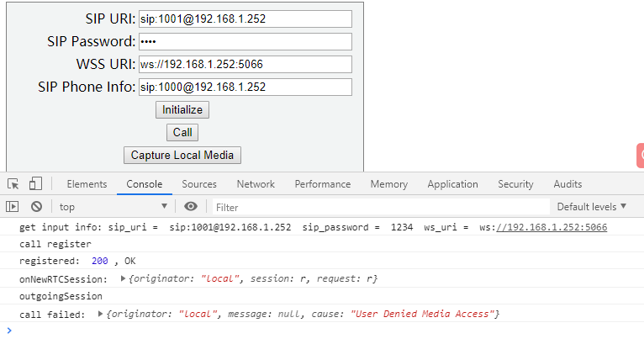Image resolution: width=644 pixels, height=344 pixels.
Task: Go to the Sources tab
Action: point(199,184)
